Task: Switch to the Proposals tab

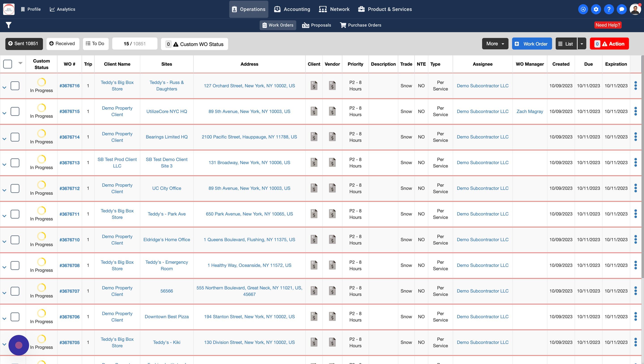Action: click(316, 25)
